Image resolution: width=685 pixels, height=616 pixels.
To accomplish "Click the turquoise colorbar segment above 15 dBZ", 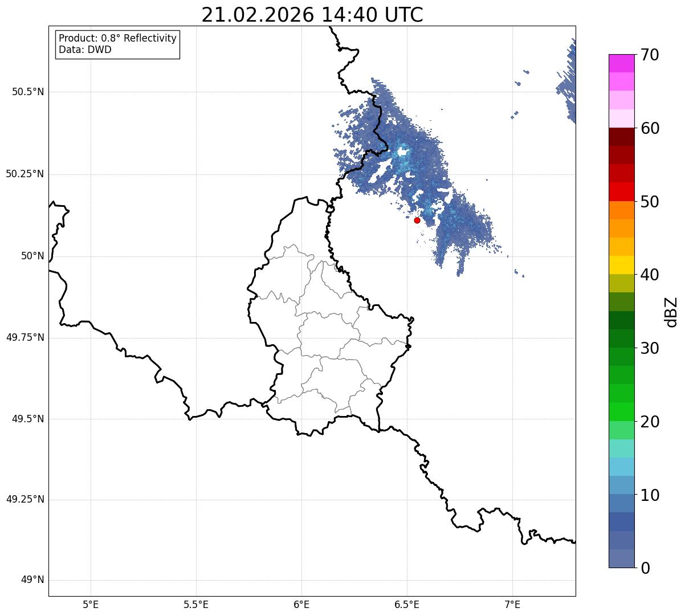I will 622,448.
